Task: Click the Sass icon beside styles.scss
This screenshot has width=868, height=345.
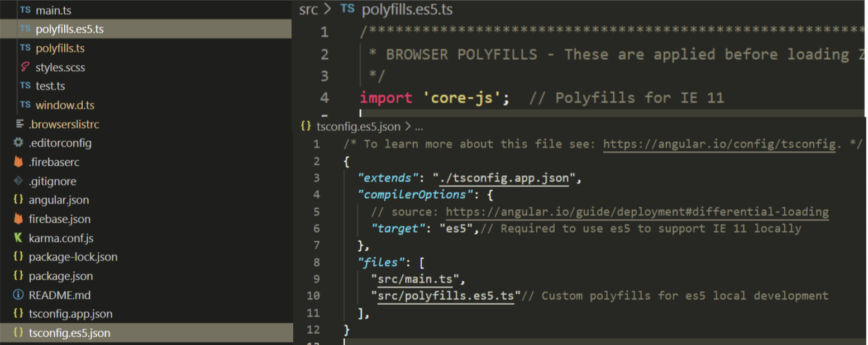Action: [25, 67]
